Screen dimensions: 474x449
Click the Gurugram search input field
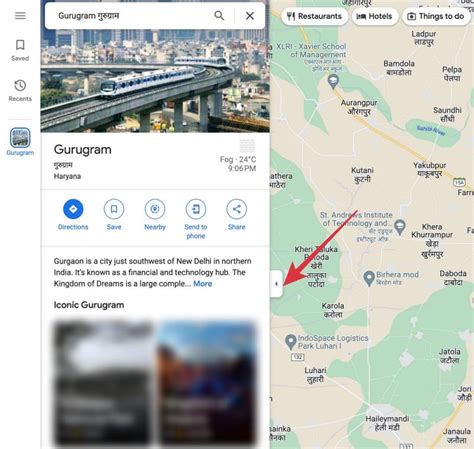(133, 16)
